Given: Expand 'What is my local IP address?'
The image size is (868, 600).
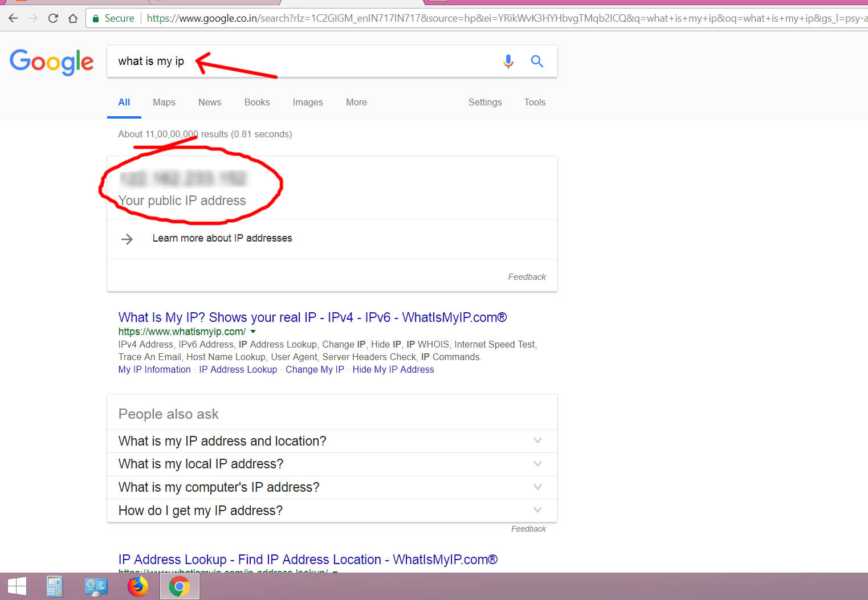Looking at the screenshot, I should tap(332, 464).
